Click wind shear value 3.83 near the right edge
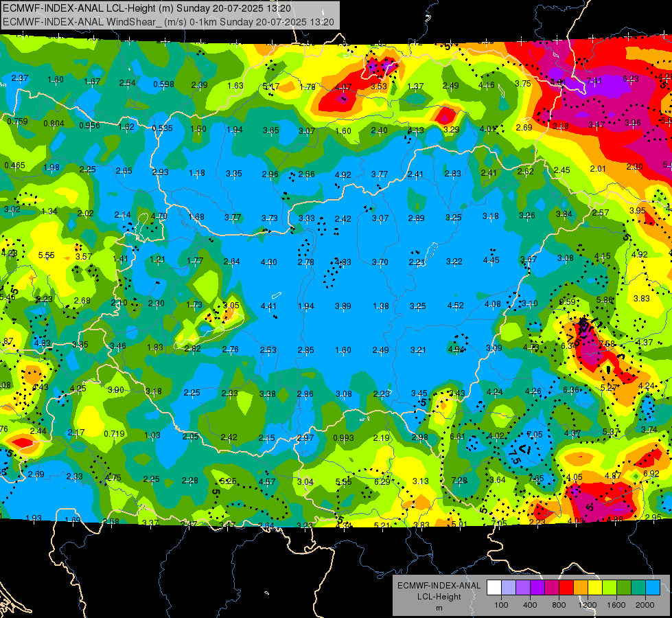The image size is (672, 618). tap(642, 299)
